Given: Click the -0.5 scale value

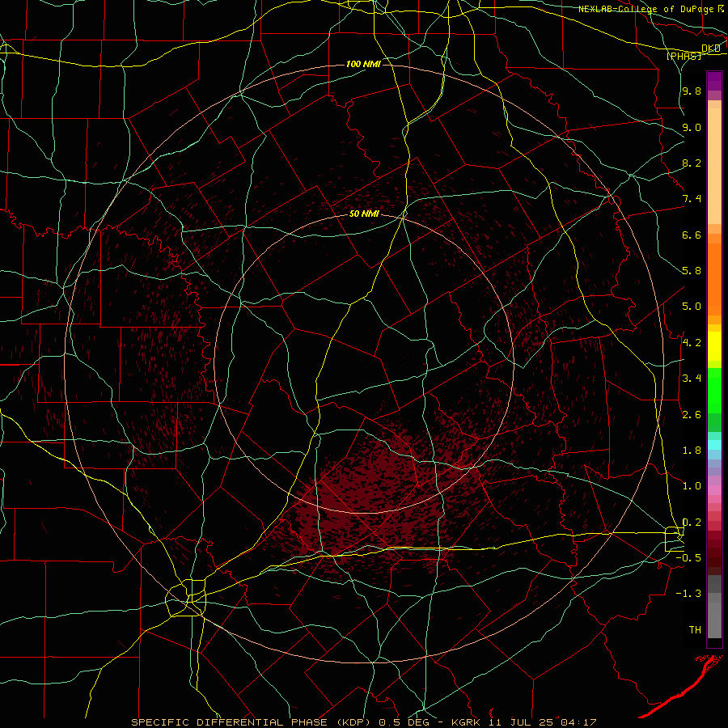Looking at the screenshot, I should tap(688, 558).
